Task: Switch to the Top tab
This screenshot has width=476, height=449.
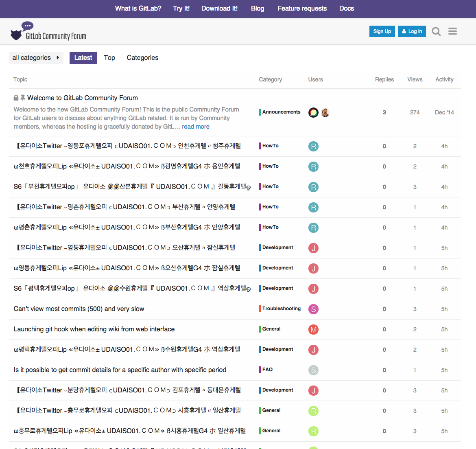Action: [x=109, y=58]
